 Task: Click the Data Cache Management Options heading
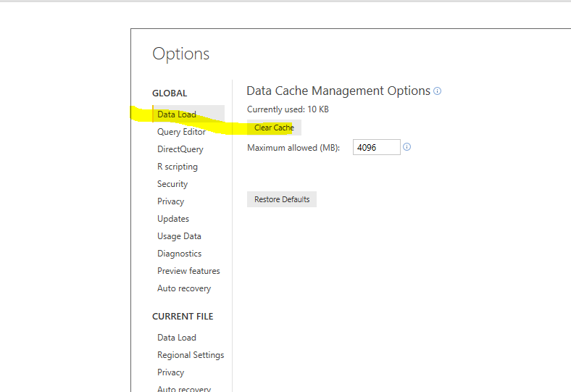point(338,91)
